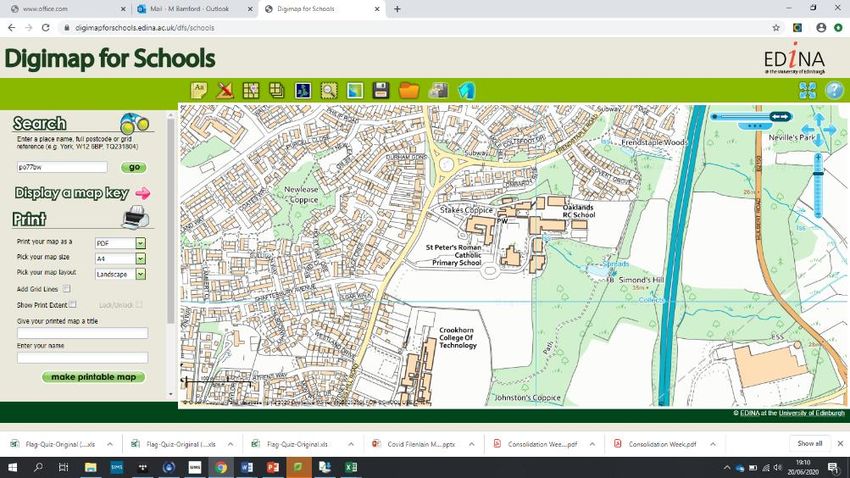This screenshot has width=850, height=478.
Task: Click the browser address bar
Action: (x=412, y=28)
